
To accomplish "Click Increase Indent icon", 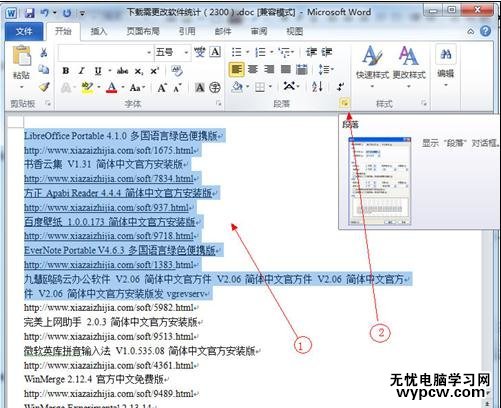I will 327,52.
